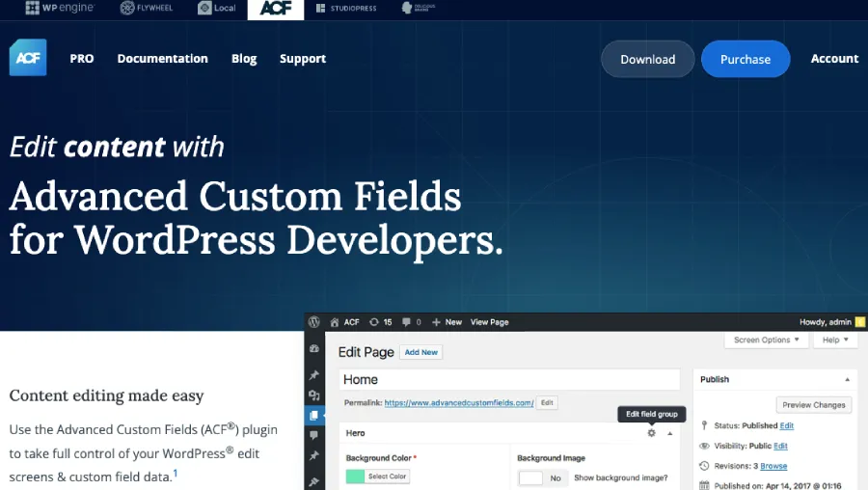This screenshot has height=490, width=868.
Task: Open the Documentation menu item
Action: click(x=162, y=59)
